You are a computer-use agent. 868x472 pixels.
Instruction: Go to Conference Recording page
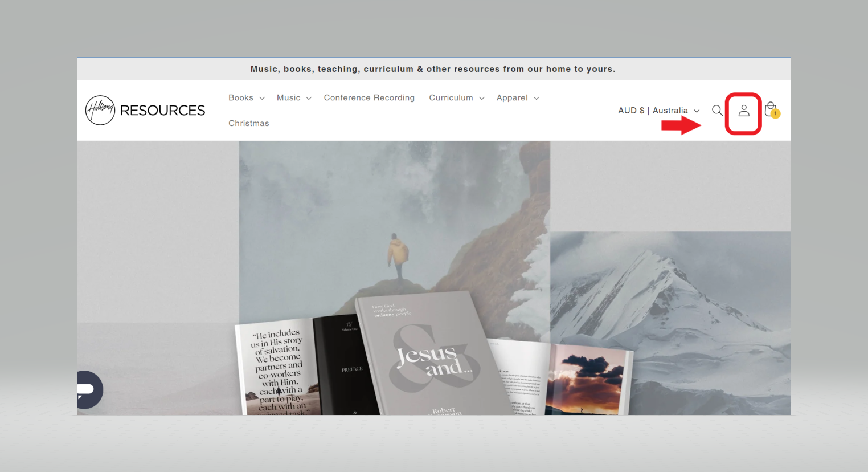[x=369, y=98]
